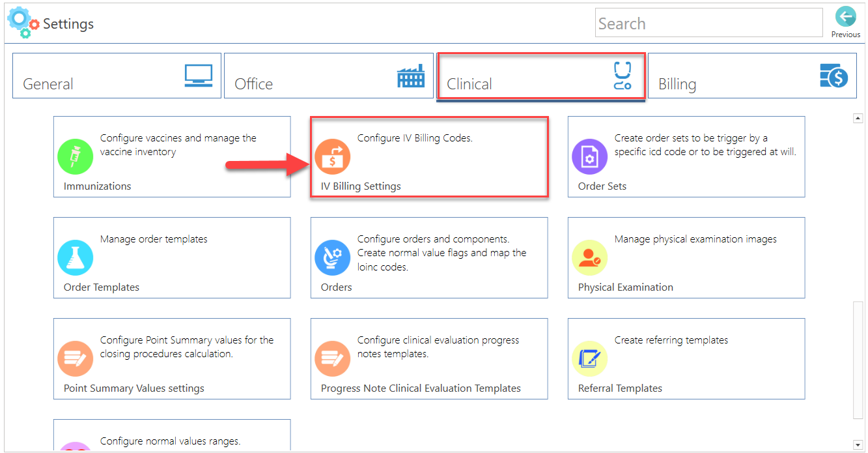Screen dimensions: 868x453
Task: Open the Physical Examination label
Action: (626, 287)
